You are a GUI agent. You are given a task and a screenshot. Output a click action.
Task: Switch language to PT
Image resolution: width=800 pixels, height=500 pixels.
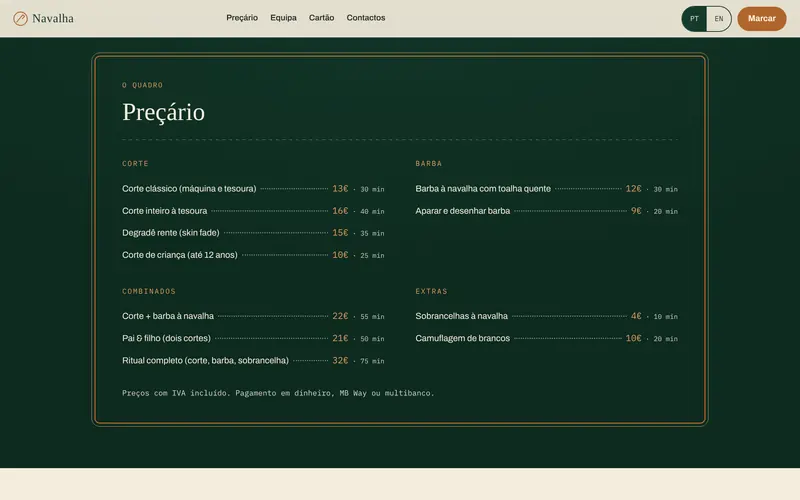coord(694,19)
